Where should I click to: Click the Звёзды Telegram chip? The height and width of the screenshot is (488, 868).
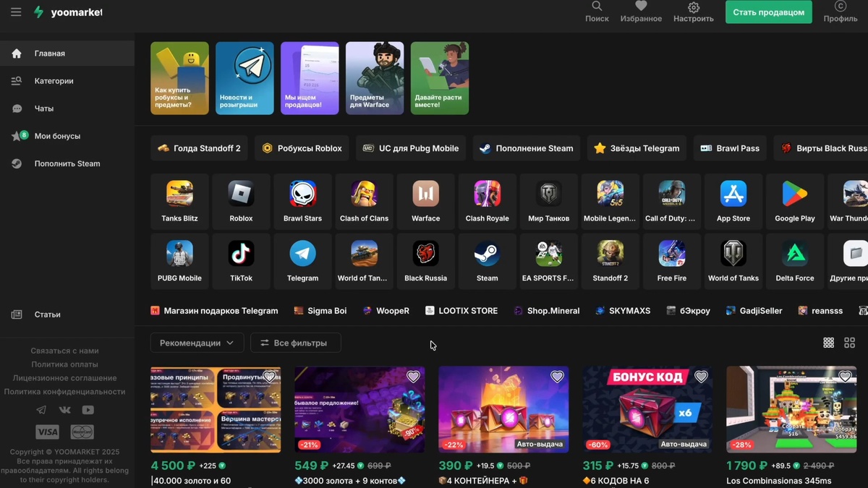point(637,148)
